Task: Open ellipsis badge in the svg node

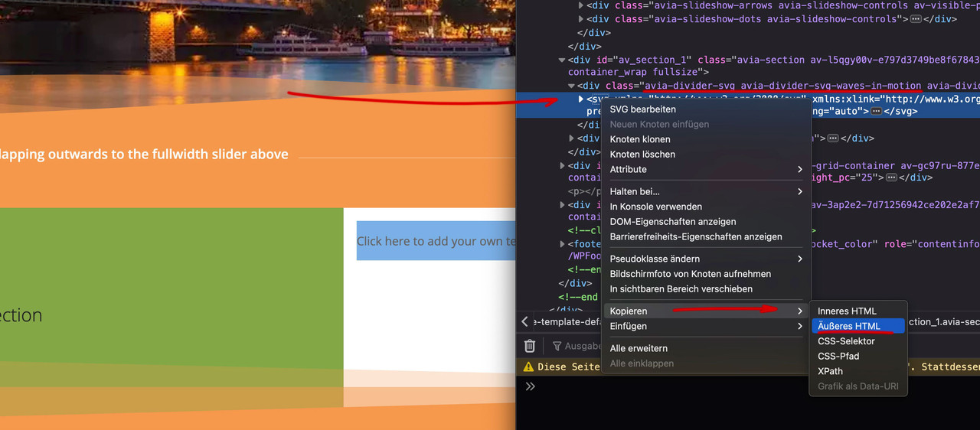Action: click(876, 111)
